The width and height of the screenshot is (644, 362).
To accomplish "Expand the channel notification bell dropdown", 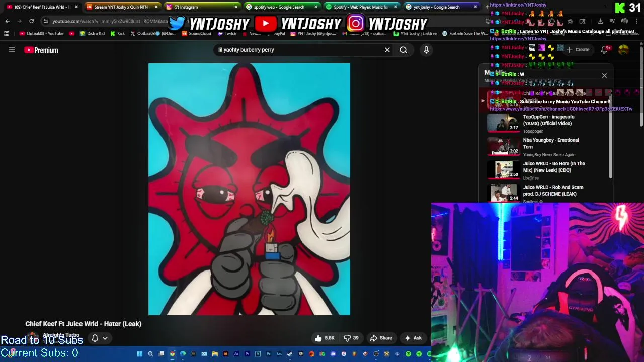I will [x=99, y=338].
